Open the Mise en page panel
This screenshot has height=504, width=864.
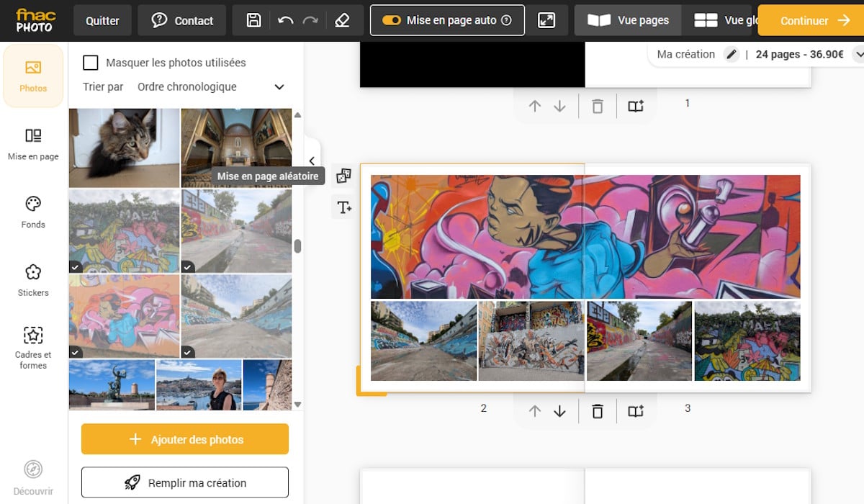33,144
